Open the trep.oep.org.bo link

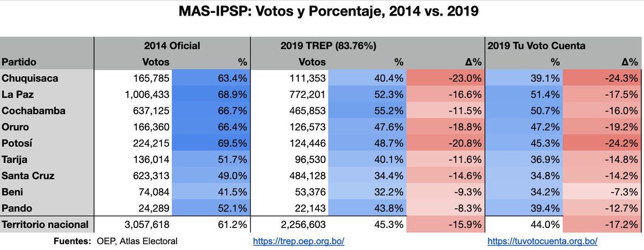(x=298, y=241)
